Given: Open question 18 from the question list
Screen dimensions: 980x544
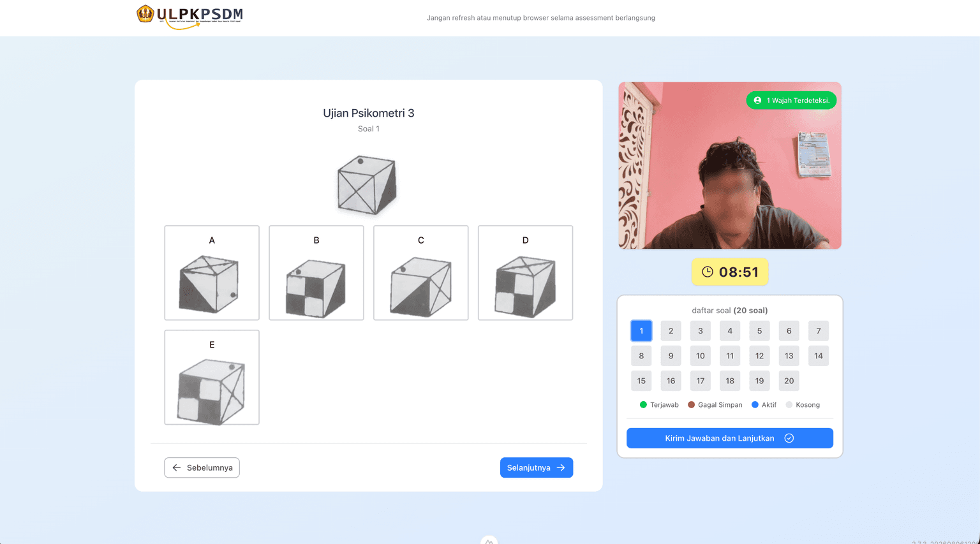Looking at the screenshot, I should pyautogui.click(x=730, y=381).
